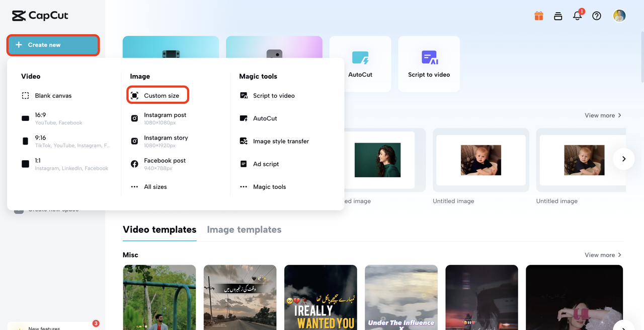Open the help question mark icon

[597, 16]
